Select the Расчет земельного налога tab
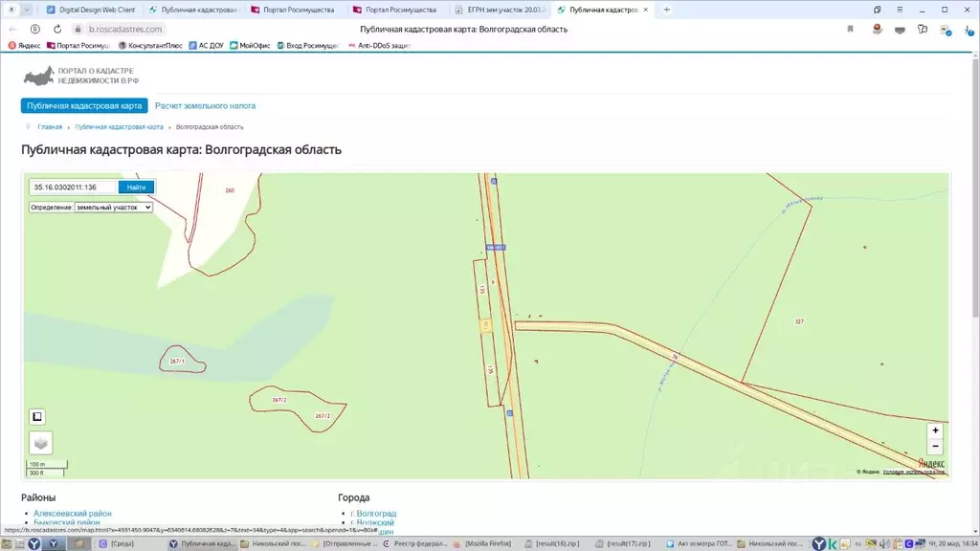Image resolution: width=980 pixels, height=551 pixels. point(205,105)
